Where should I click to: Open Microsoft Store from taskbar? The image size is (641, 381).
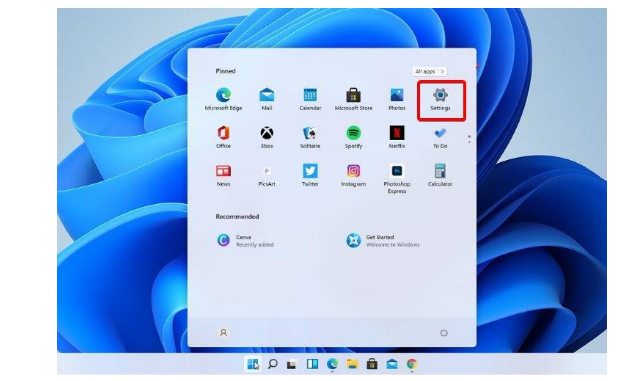coord(372,364)
